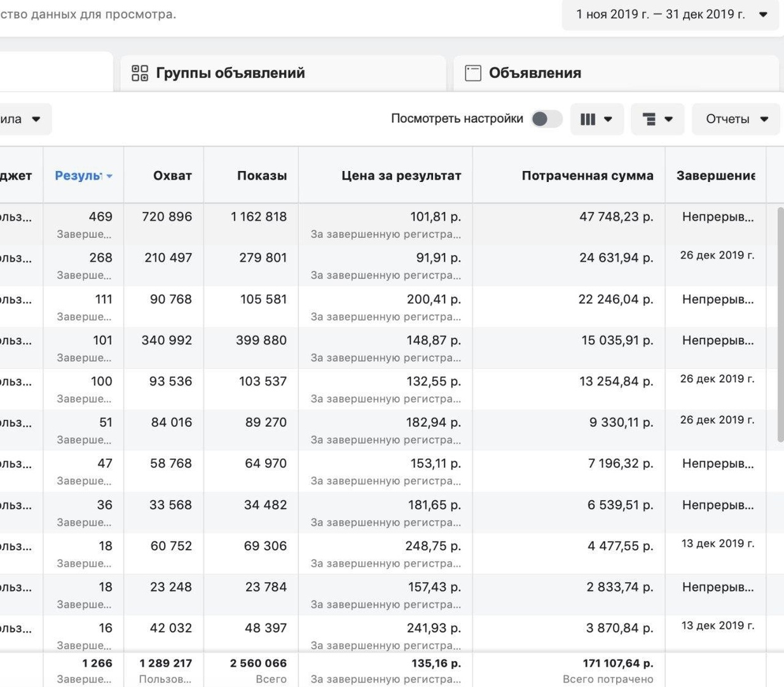This screenshot has width=784, height=687.
Task: Click the Объявления tab window icon
Action: pyautogui.click(x=473, y=73)
